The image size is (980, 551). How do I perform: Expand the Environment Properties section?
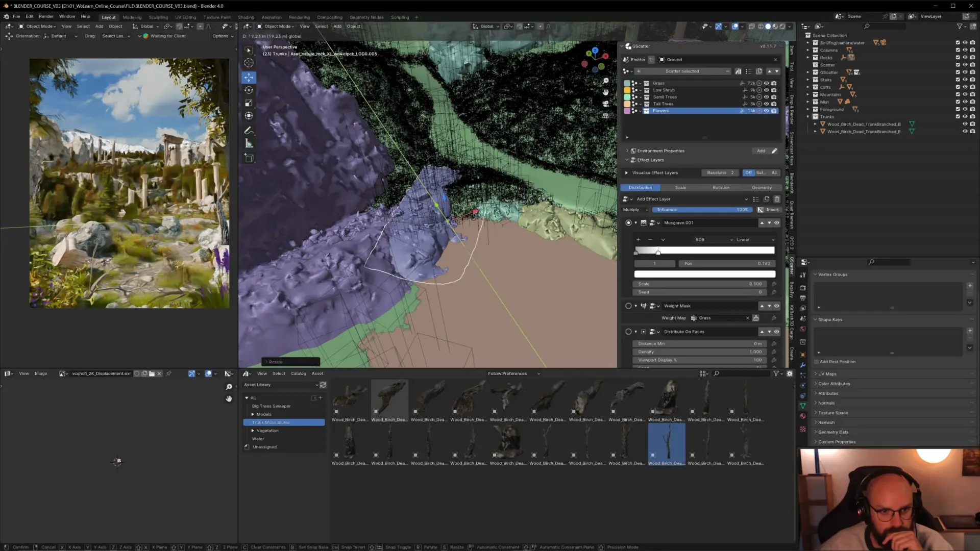click(x=627, y=151)
